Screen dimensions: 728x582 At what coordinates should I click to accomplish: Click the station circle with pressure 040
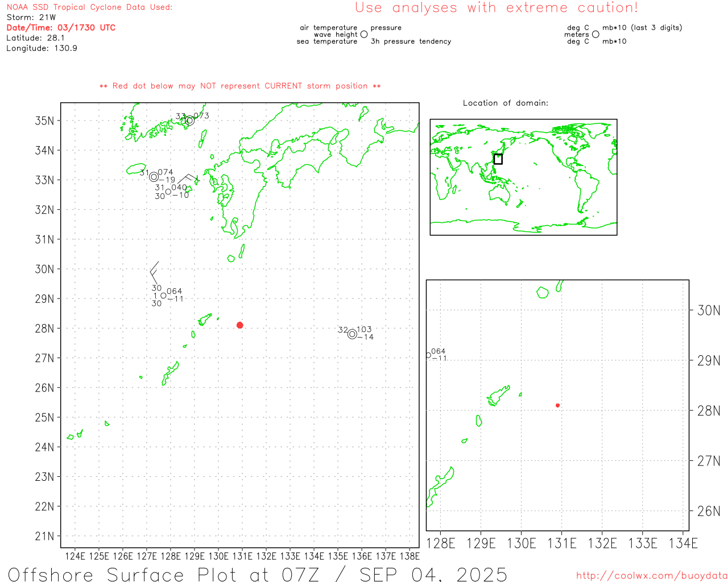coord(168,192)
